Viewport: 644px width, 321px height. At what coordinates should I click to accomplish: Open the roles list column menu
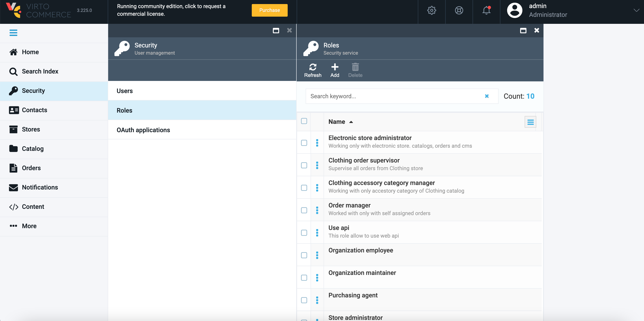coord(530,122)
